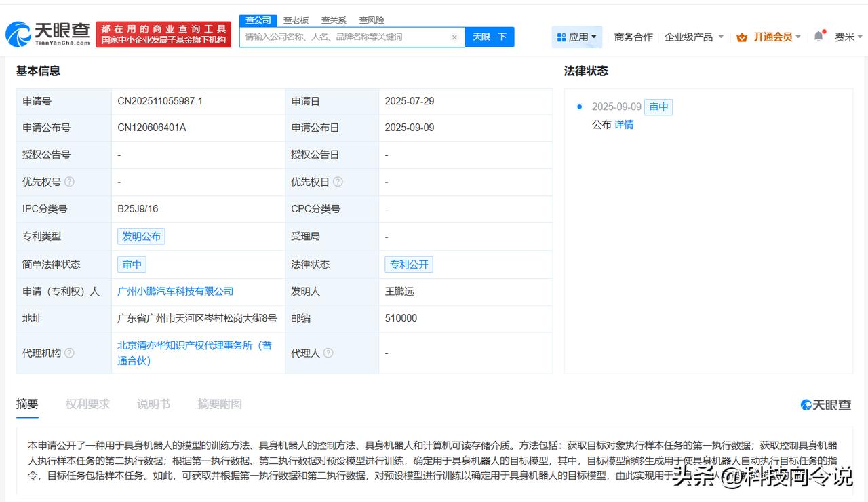This screenshot has height=502, width=868.
Task: Click the 企业级产品 label
Action: click(x=689, y=37)
